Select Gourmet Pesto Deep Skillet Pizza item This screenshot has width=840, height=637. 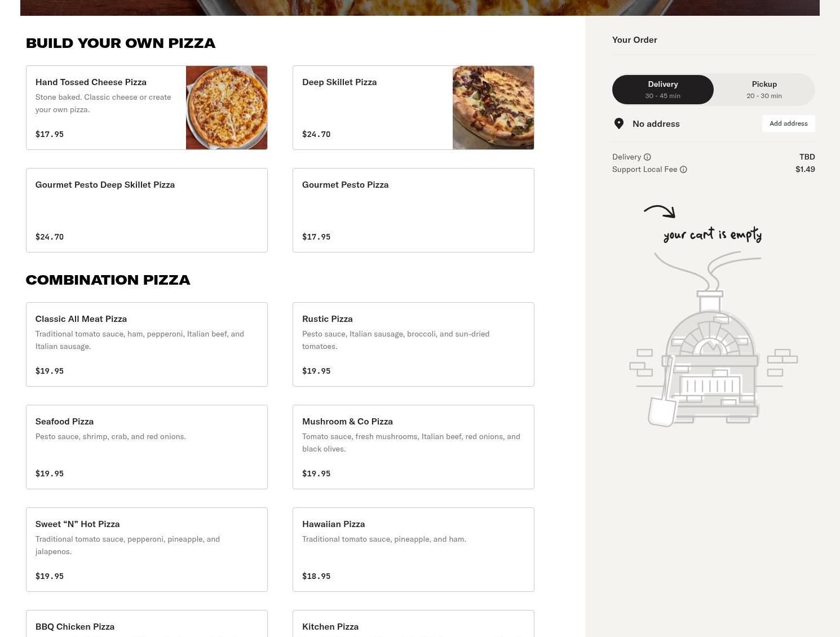click(147, 210)
